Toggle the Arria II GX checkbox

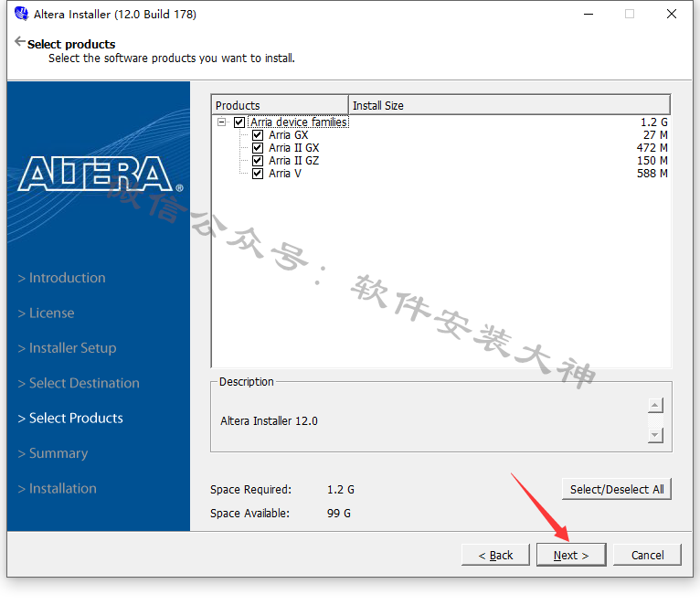click(x=258, y=148)
